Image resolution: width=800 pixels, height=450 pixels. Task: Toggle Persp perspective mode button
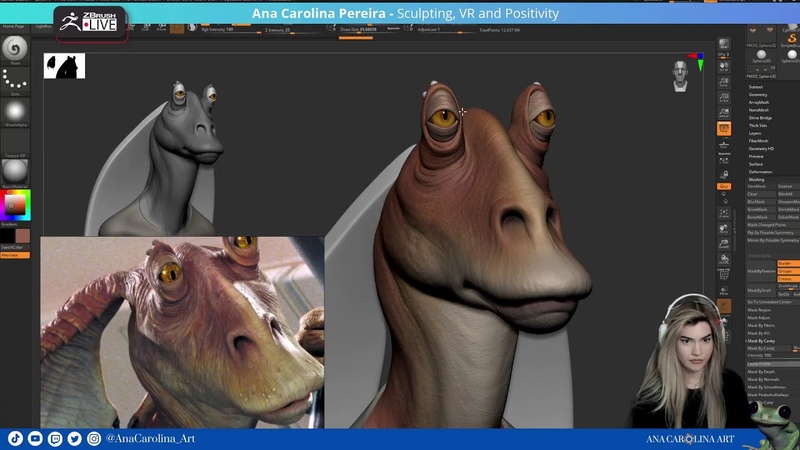[723, 129]
